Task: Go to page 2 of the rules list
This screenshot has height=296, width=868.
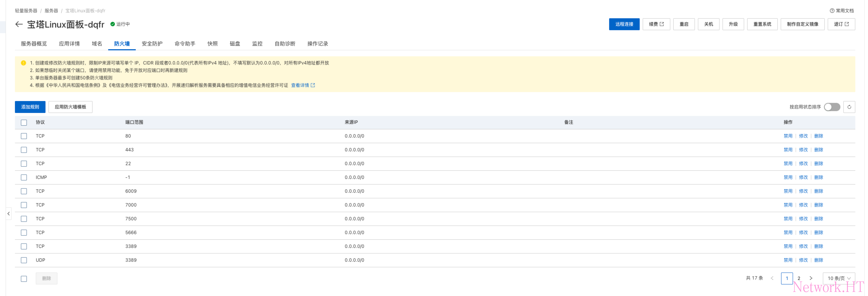Action: tap(799, 278)
